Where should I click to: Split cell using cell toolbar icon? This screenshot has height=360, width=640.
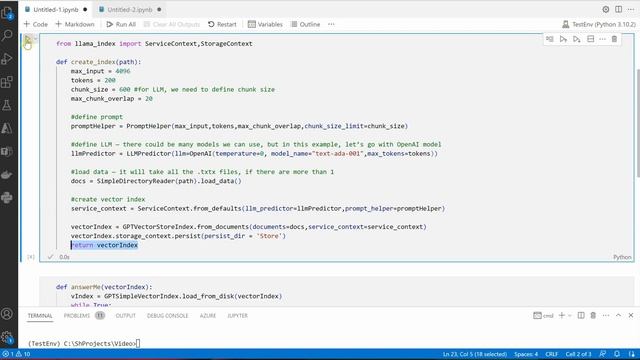(x=590, y=39)
